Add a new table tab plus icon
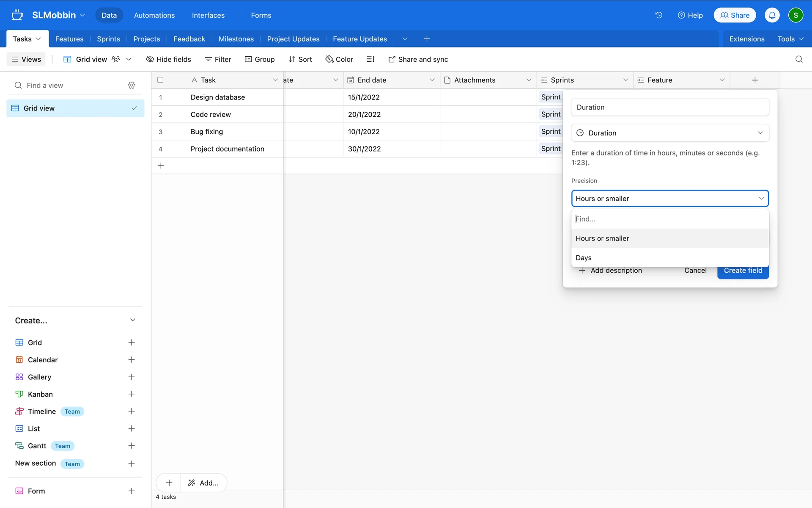 [427, 39]
